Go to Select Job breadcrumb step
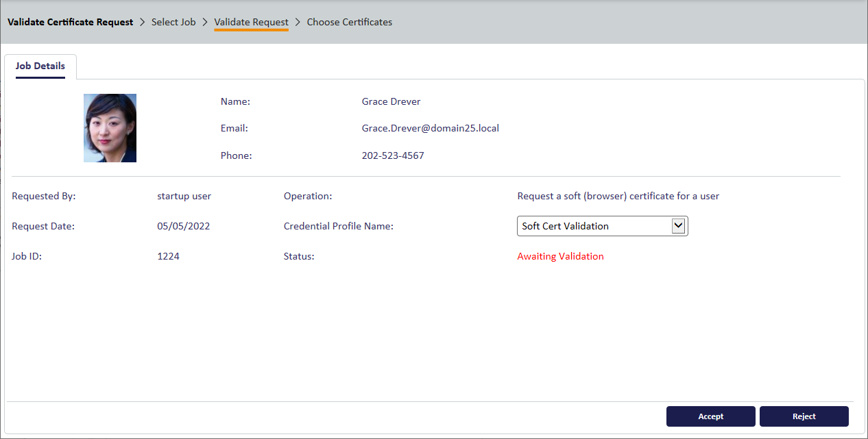 173,22
